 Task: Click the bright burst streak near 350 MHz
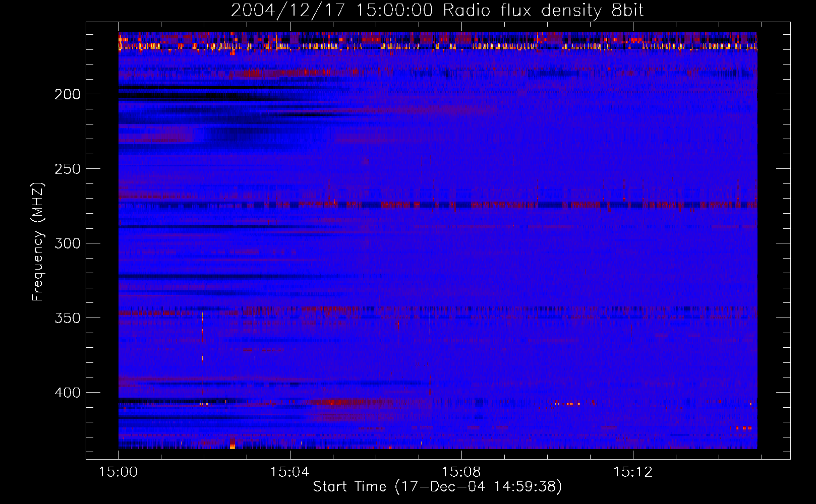tap(430, 327)
